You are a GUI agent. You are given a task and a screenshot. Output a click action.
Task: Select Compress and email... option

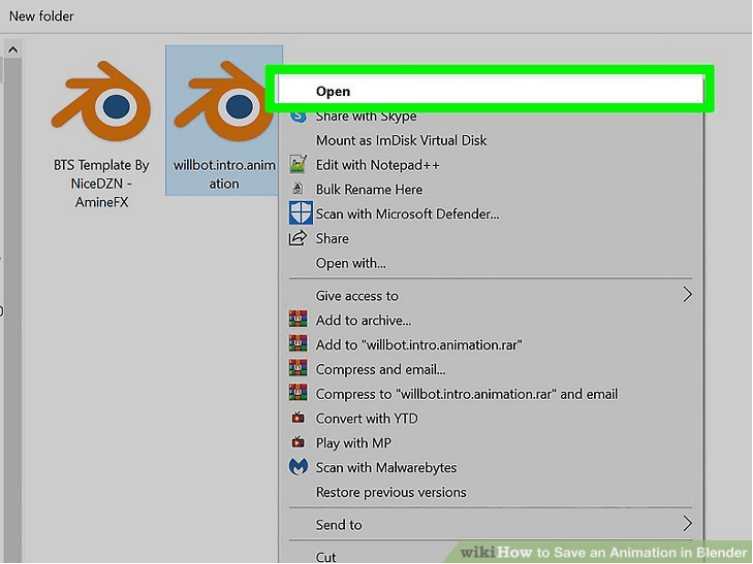(x=380, y=369)
